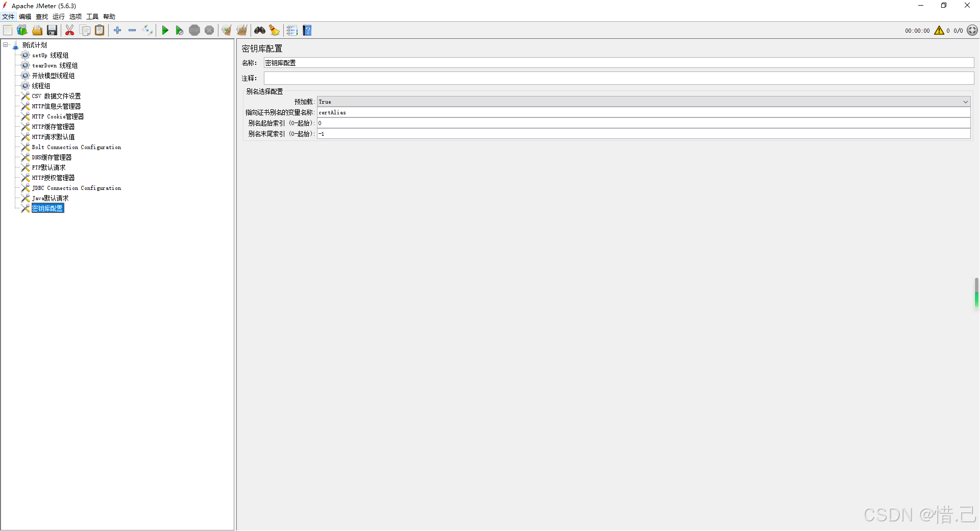Select JDBC Connection Configuration tree item

77,188
